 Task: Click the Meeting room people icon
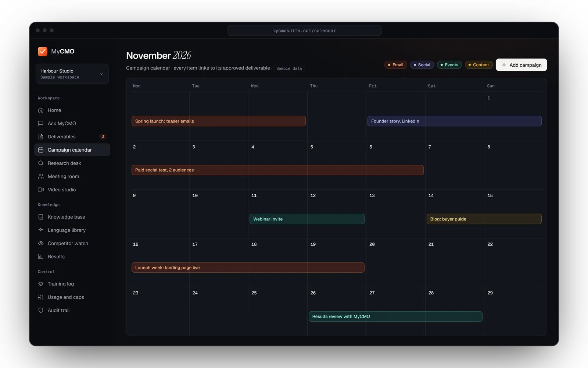click(x=41, y=176)
